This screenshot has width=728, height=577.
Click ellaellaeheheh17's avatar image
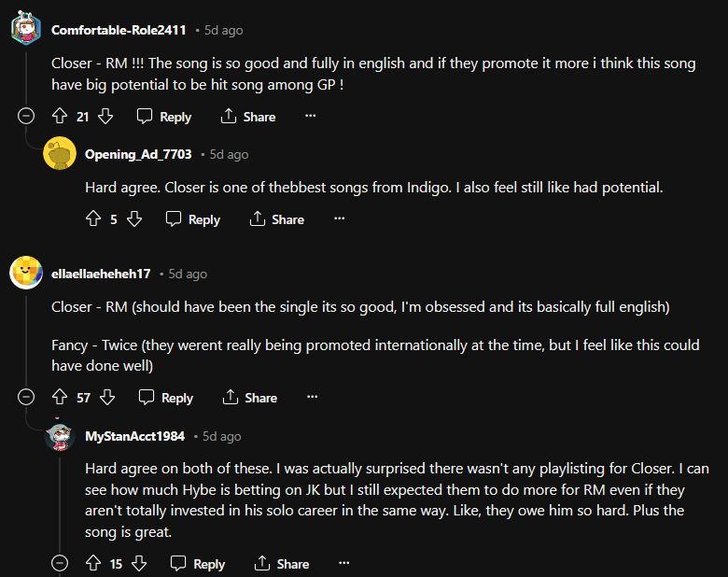(x=26, y=273)
